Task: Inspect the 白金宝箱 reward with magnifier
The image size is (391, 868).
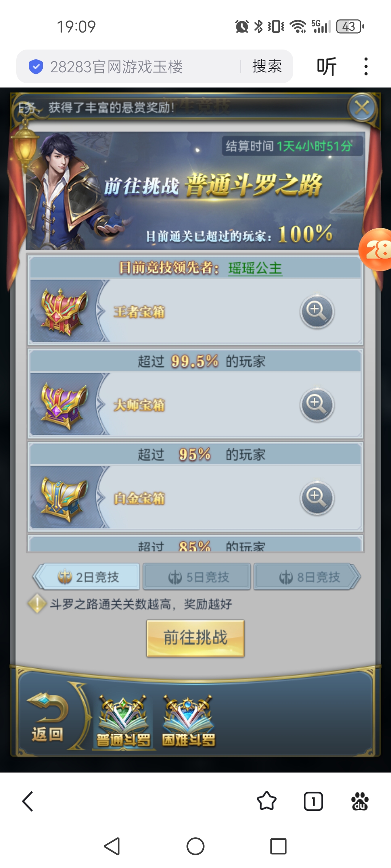Action: pyautogui.click(x=317, y=498)
